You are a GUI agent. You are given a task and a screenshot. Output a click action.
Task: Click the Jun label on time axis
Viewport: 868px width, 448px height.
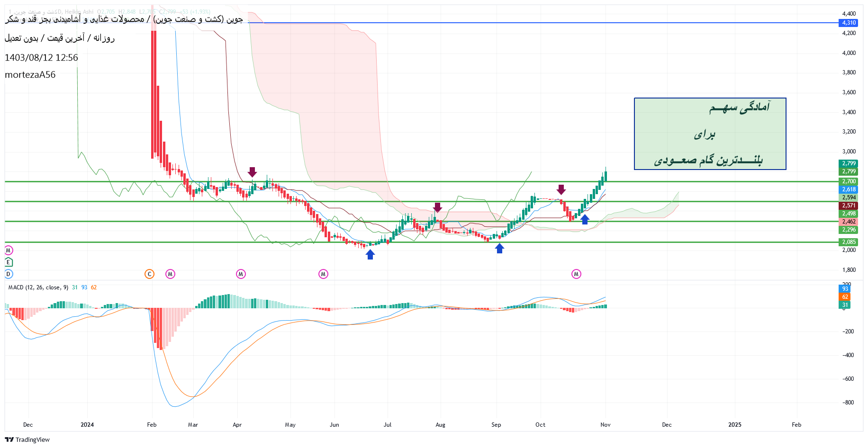pos(335,425)
